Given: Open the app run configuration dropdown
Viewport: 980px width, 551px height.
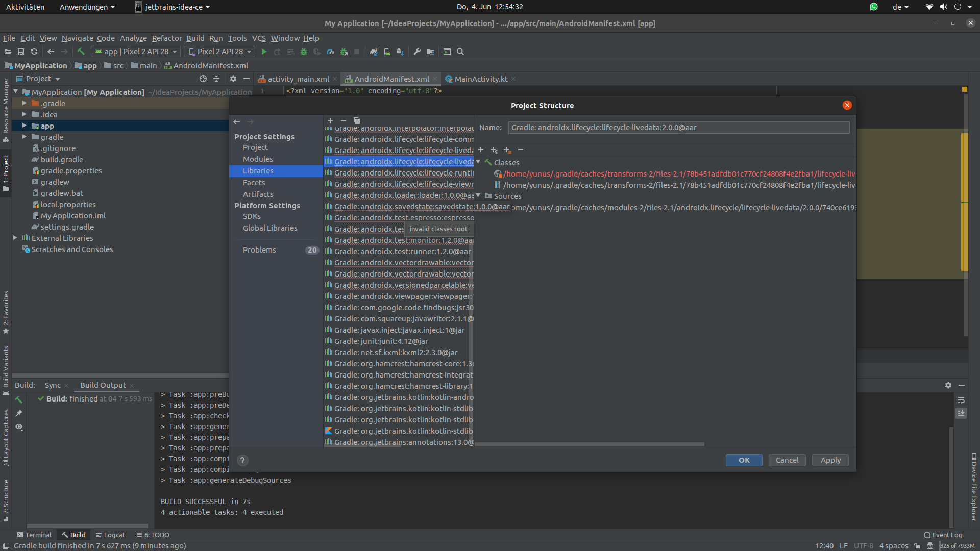Looking at the screenshot, I should click(135, 52).
